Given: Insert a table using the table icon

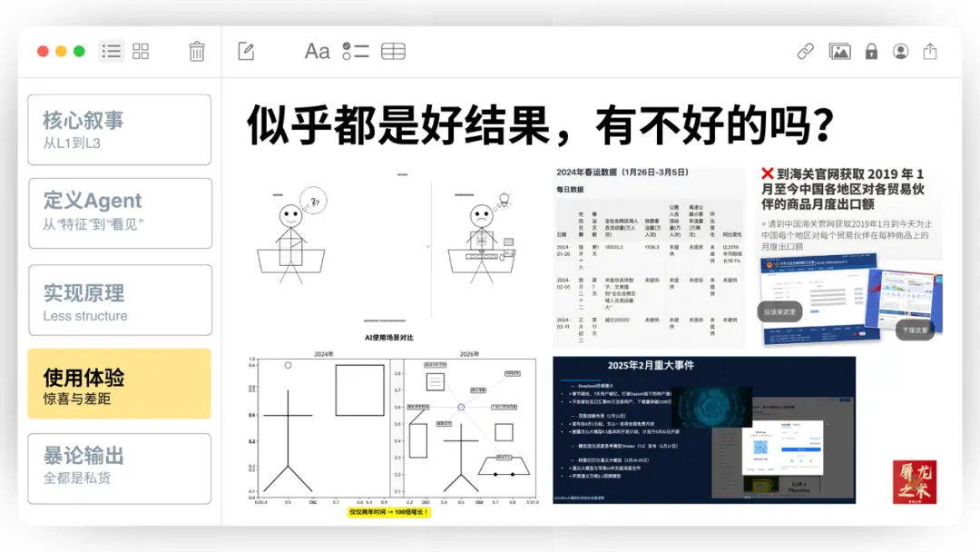Looking at the screenshot, I should (393, 52).
